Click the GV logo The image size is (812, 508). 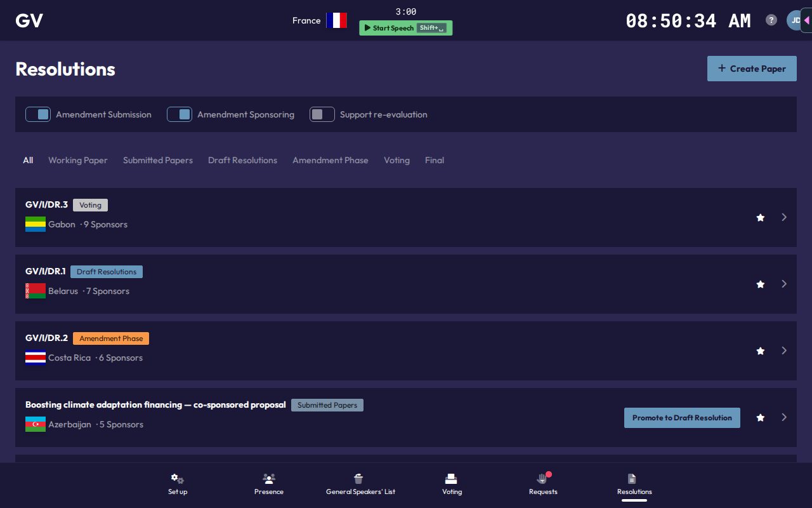coord(29,20)
